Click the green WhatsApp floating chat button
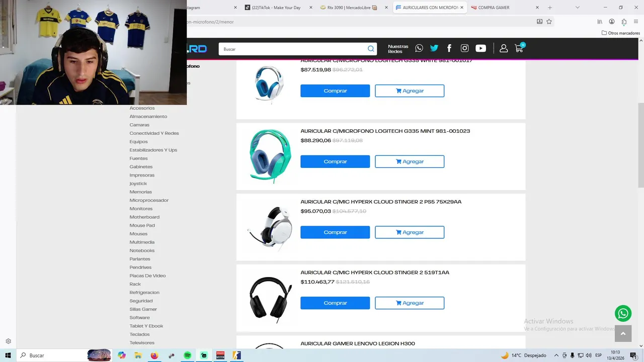The height and width of the screenshot is (362, 644). click(623, 313)
